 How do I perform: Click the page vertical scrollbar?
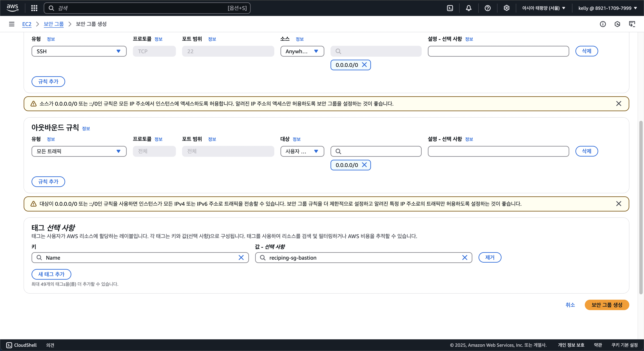(641, 207)
